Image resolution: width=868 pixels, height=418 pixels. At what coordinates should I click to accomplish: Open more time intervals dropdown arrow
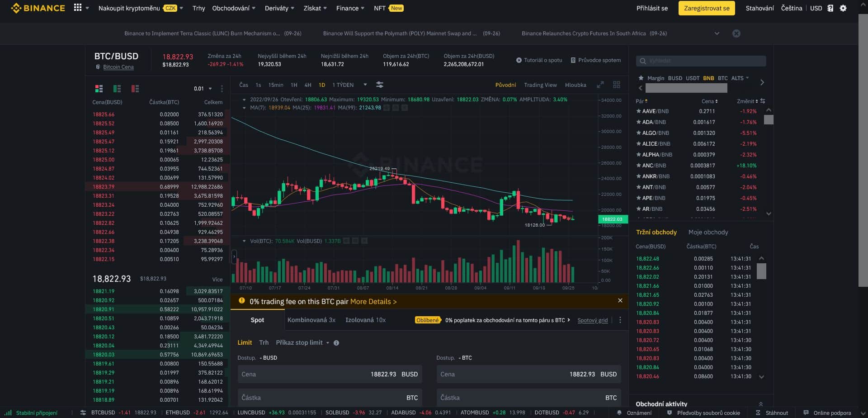(365, 85)
